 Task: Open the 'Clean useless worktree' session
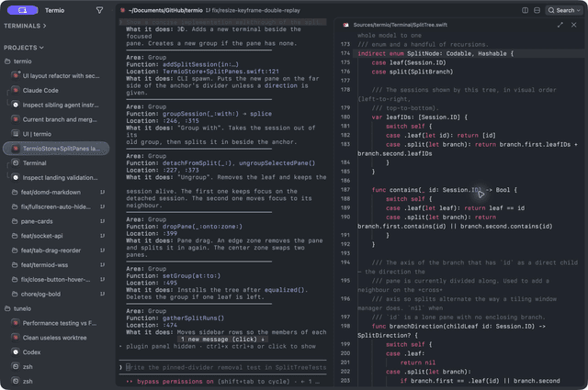point(56,338)
